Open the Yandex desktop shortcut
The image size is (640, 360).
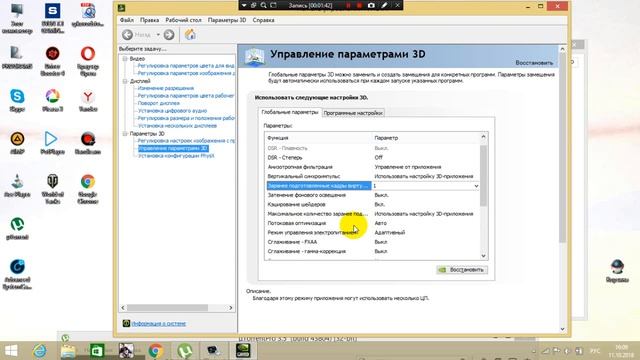point(88,100)
